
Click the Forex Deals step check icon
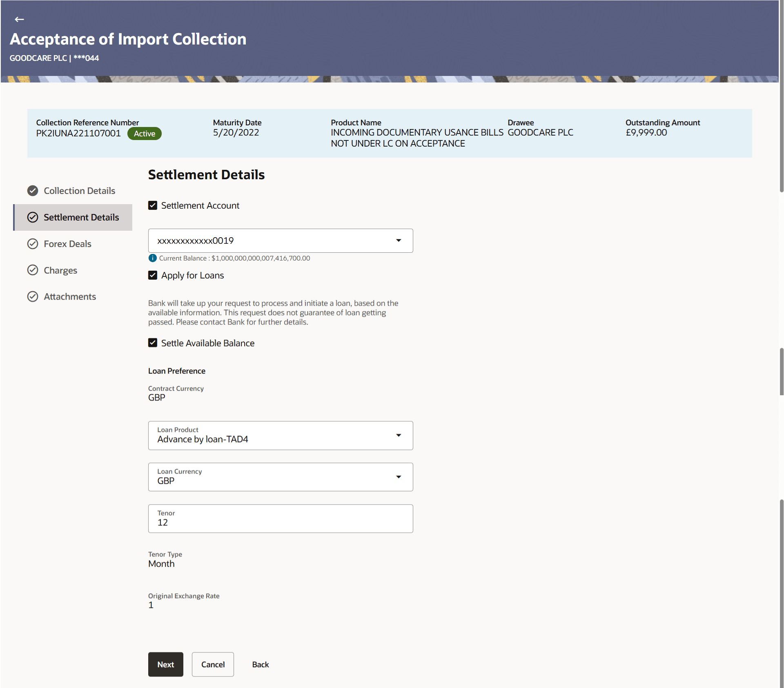point(33,244)
